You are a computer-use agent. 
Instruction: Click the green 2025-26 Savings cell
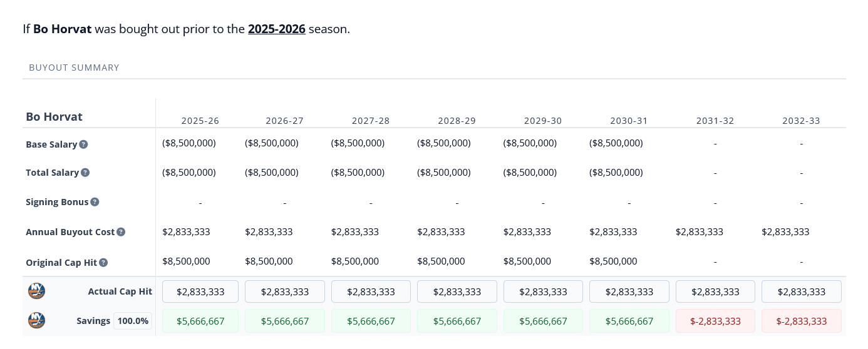click(200, 321)
